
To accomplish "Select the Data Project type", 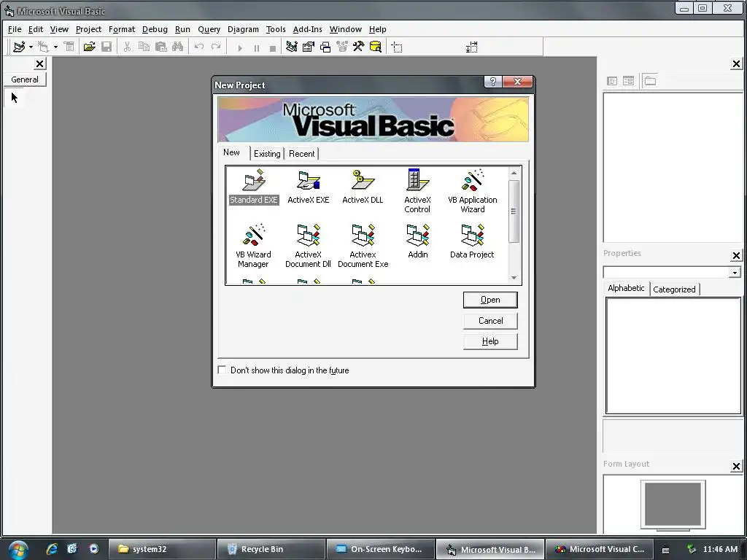I will 472,241.
